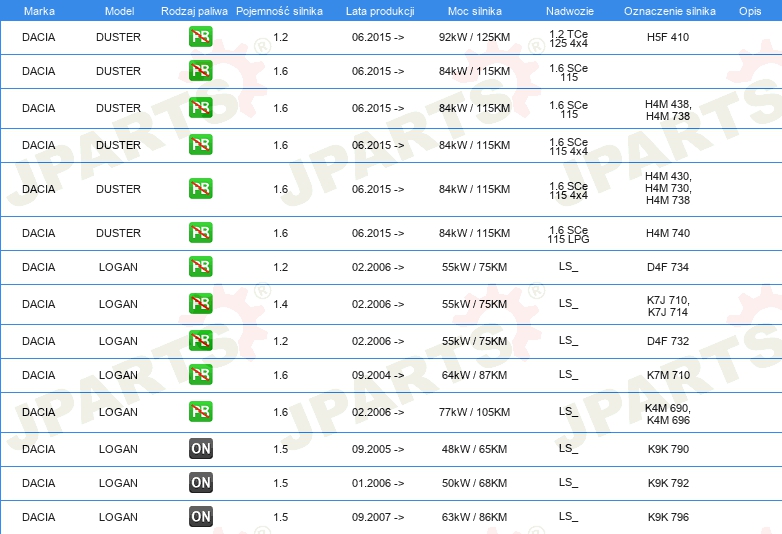Screen dimensions: 782x534
Task: Click engine code D4F 734
Action: click(668, 267)
